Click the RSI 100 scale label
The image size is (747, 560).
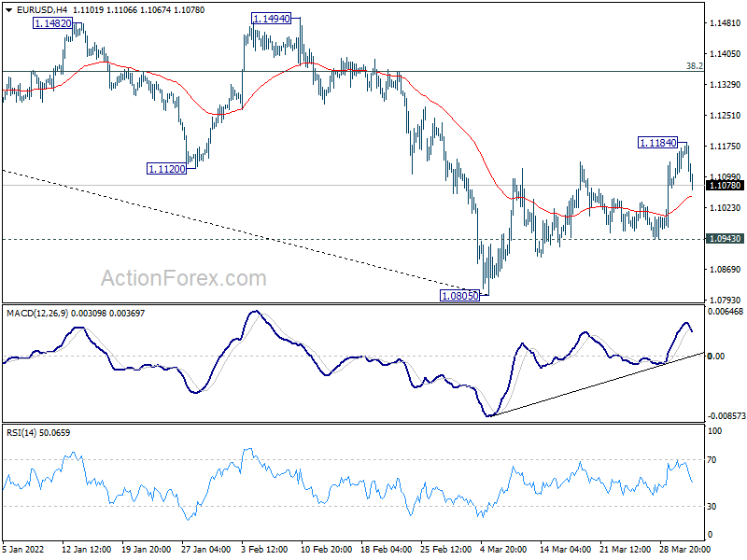pyautogui.click(x=714, y=431)
